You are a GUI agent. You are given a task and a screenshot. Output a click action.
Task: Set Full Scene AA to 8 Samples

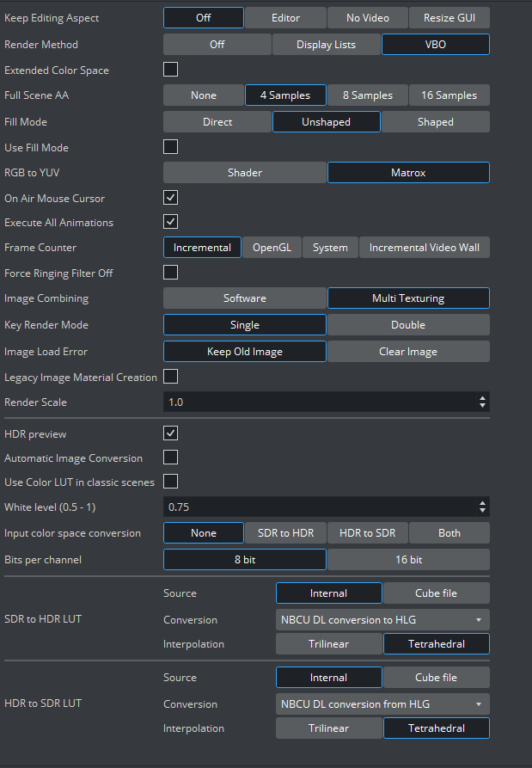pyautogui.click(x=367, y=95)
